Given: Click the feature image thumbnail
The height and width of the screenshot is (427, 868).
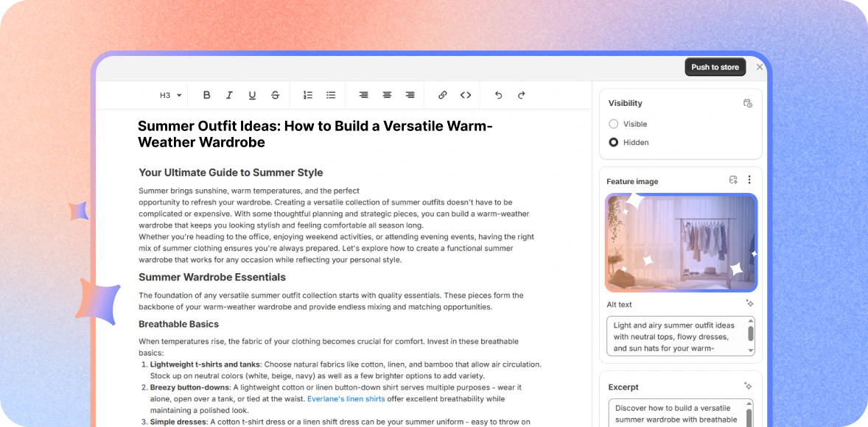Looking at the screenshot, I should [681, 243].
